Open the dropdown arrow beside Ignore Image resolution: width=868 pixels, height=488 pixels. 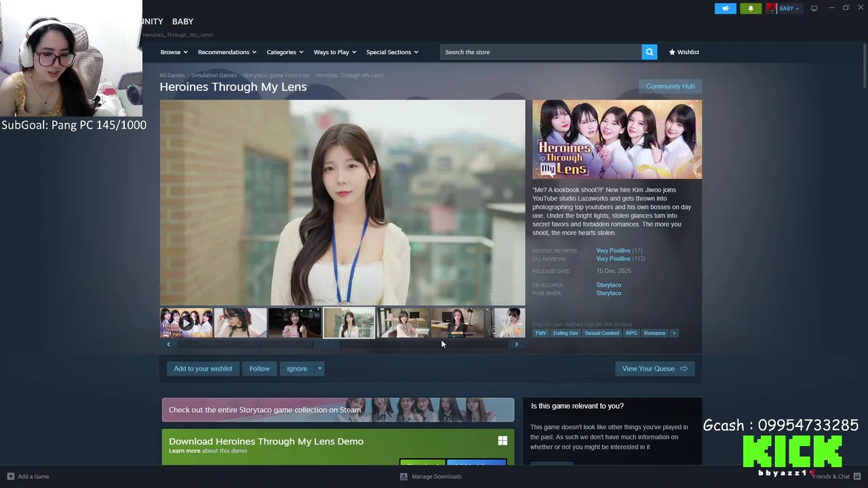click(x=319, y=369)
